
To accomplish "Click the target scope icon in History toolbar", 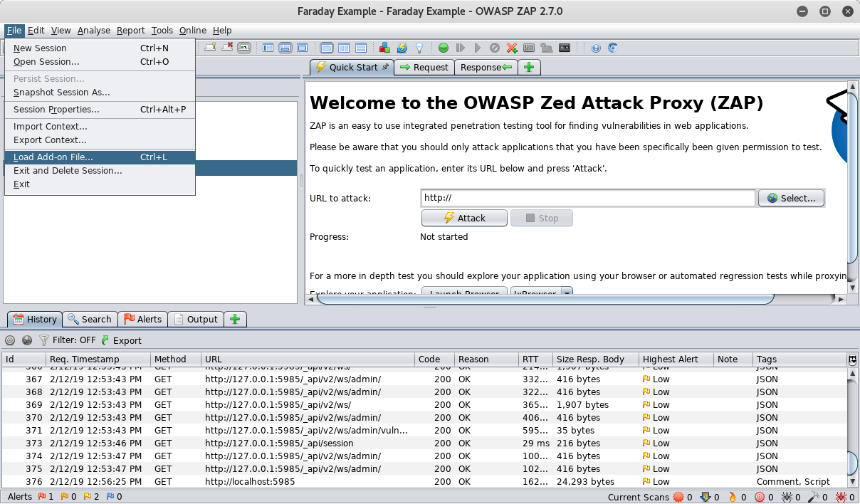I will click(10, 340).
